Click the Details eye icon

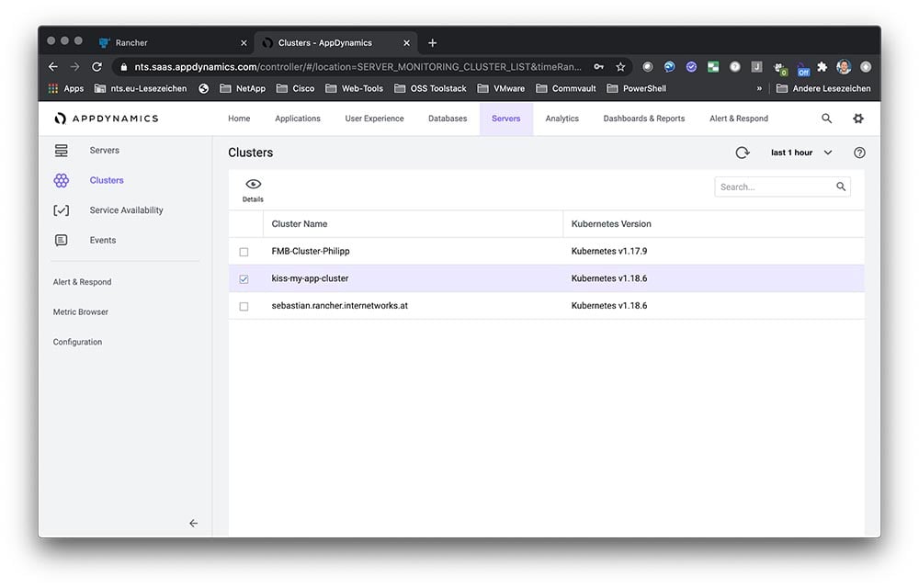253,185
